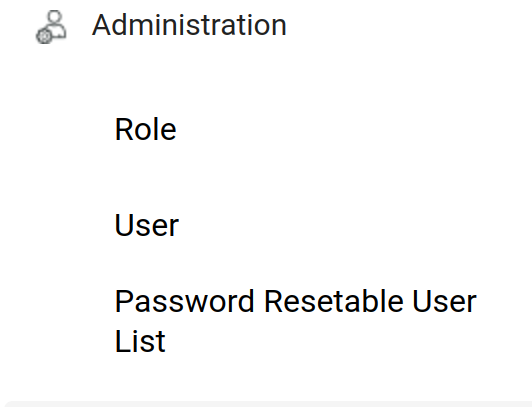Viewport: 532px width, 407px height.
Task: Click the gray panel edge below the menu
Action: 268,404
